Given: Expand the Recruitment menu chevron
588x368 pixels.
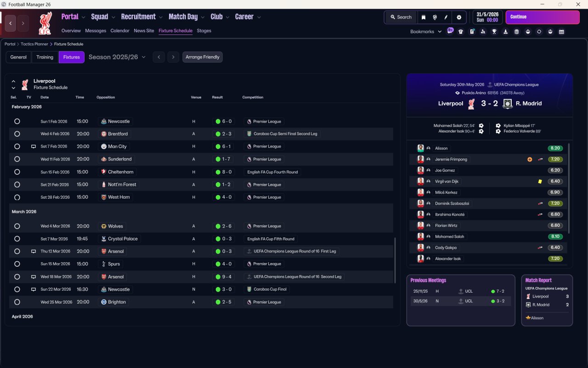Looking at the screenshot, I should [x=161, y=17].
